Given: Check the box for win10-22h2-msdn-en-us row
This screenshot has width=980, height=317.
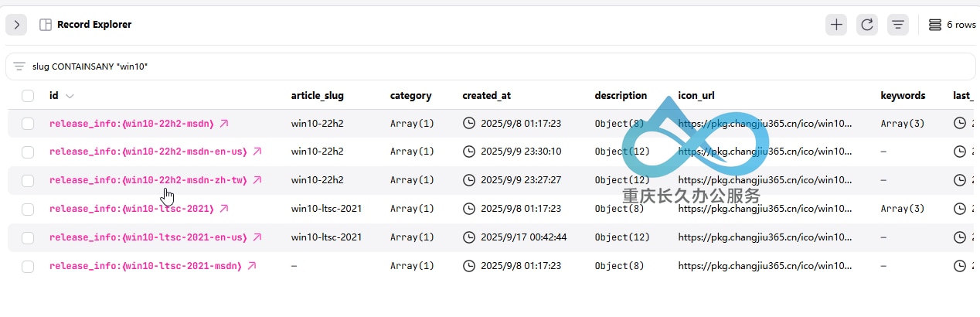Looking at the screenshot, I should 28,152.
